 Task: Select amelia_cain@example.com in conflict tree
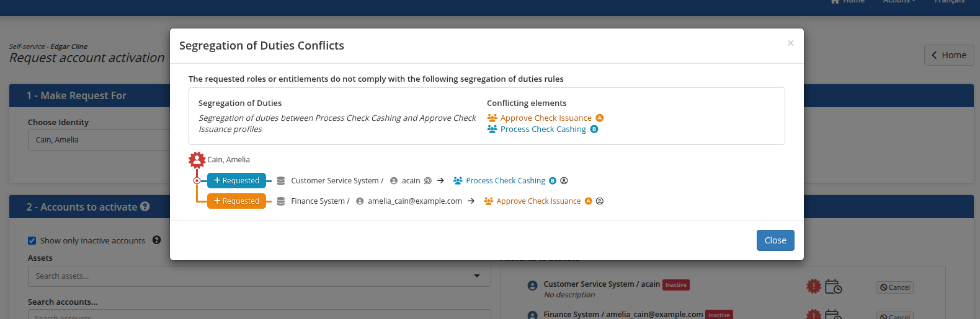pos(415,201)
